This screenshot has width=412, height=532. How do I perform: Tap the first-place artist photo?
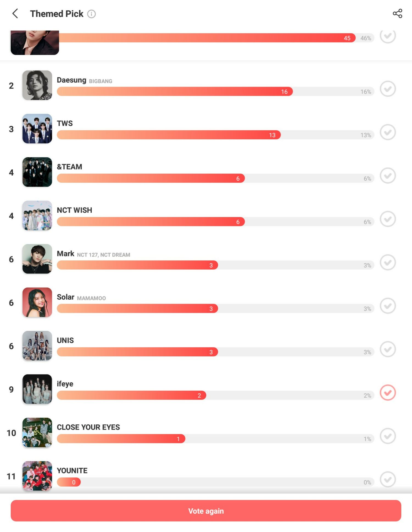pyautogui.click(x=35, y=43)
